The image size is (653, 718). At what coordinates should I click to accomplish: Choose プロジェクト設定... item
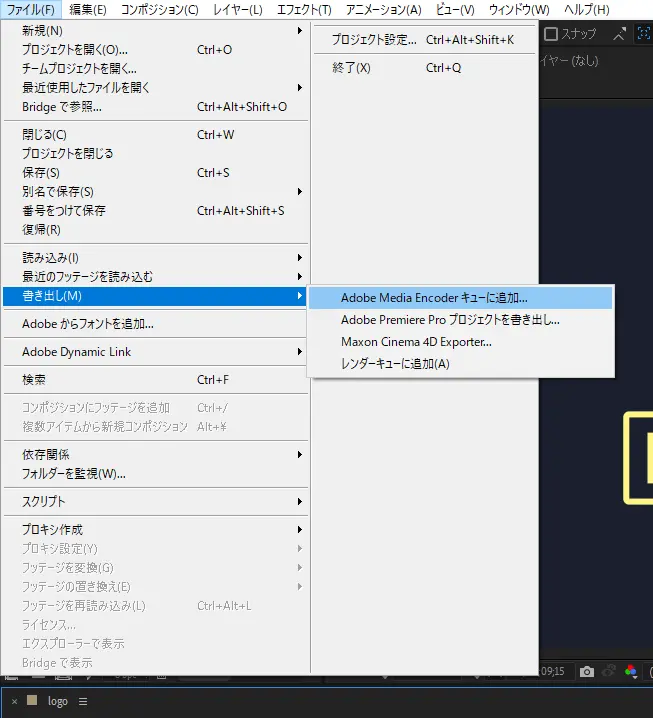[x=424, y=40]
